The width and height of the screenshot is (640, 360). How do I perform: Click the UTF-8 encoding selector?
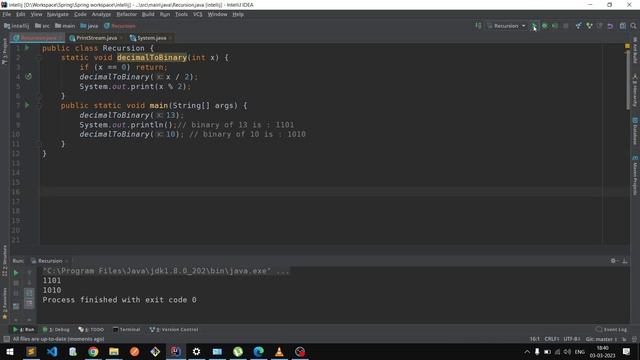[x=571, y=339]
